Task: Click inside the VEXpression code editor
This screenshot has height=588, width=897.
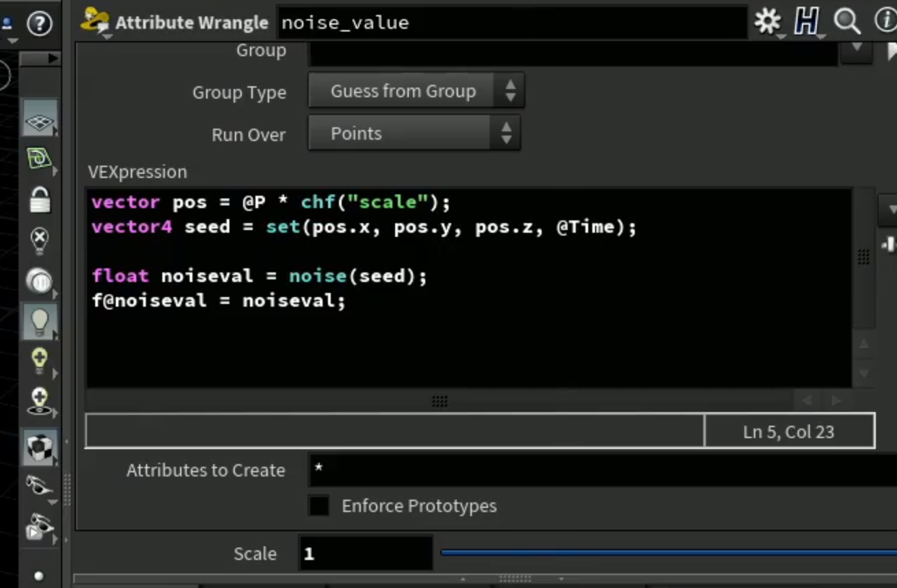Action: point(469,287)
